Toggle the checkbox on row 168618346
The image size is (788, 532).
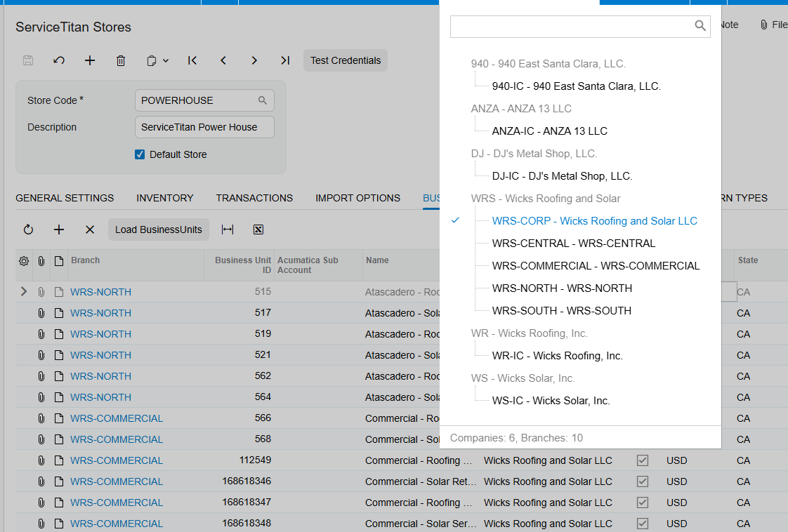click(x=642, y=481)
